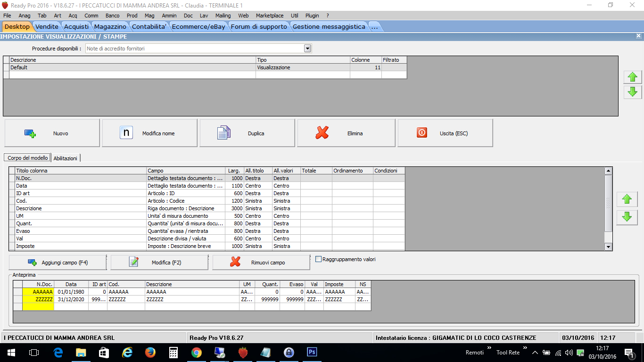This screenshot has height=362, width=644.
Task: Open the Vendite tab
Action: (47, 27)
